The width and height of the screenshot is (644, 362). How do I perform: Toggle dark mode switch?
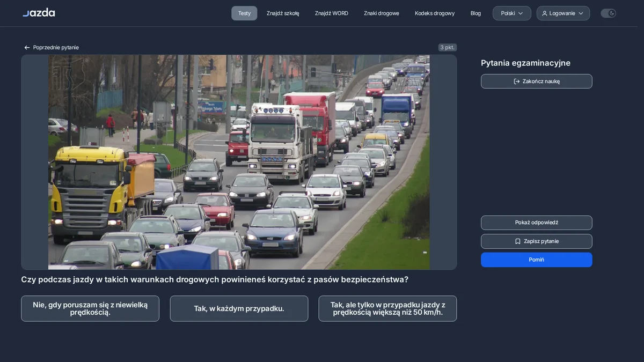point(608,13)
